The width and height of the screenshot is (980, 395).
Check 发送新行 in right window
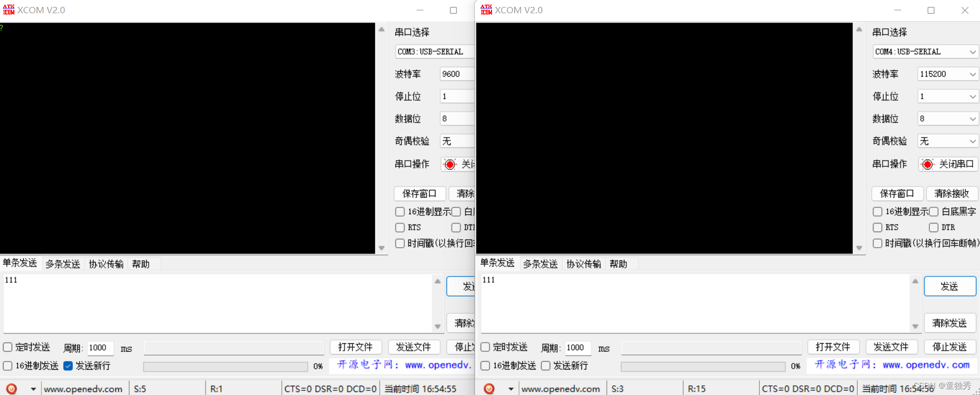tap(546, 366)
